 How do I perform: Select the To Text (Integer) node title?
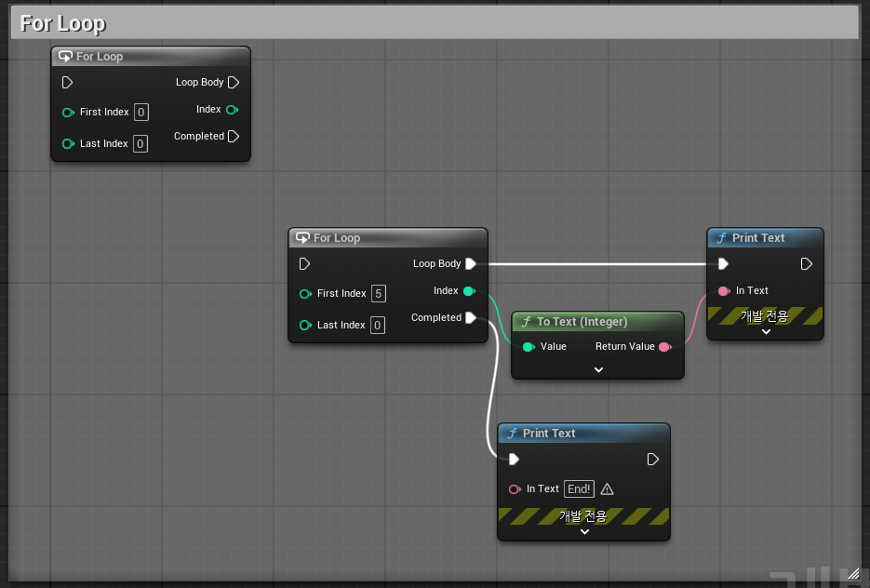pos(582,322)
